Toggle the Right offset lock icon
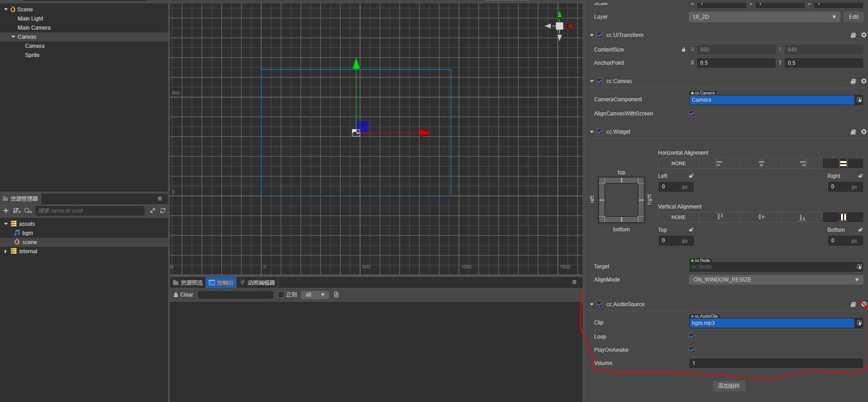Screen dimensions: 868x402 point(861,176)
